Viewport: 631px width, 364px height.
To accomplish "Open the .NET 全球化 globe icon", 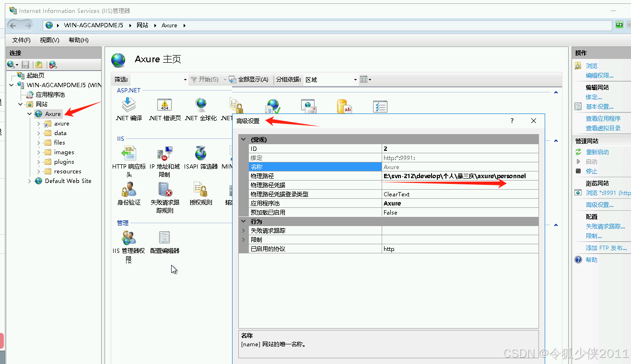I will 201,105.
